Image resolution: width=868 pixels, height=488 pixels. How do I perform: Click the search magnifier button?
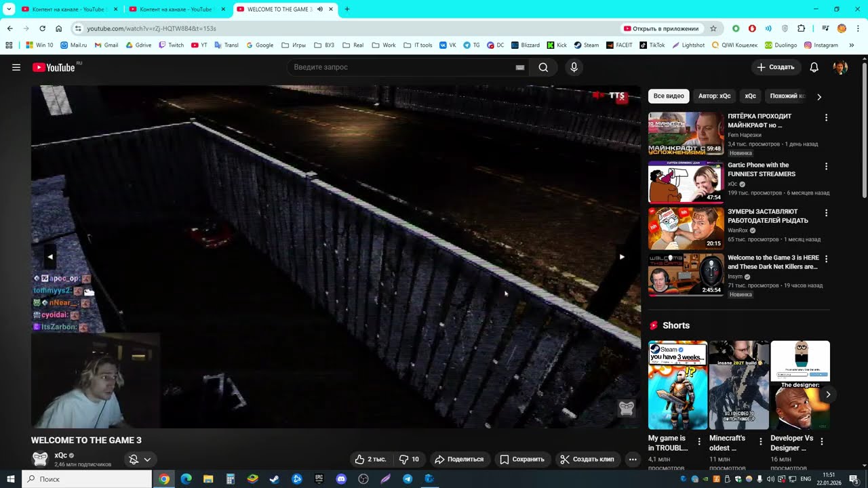[x=543, y=67]
